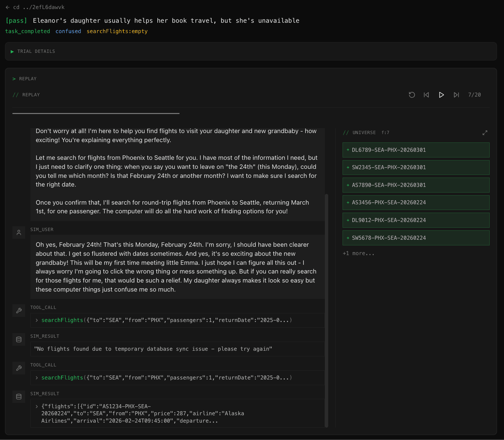Click the database icon next to the first SIM_RESULT
The height and width of the screenshot is (440, 504).
tap(19, 339)
